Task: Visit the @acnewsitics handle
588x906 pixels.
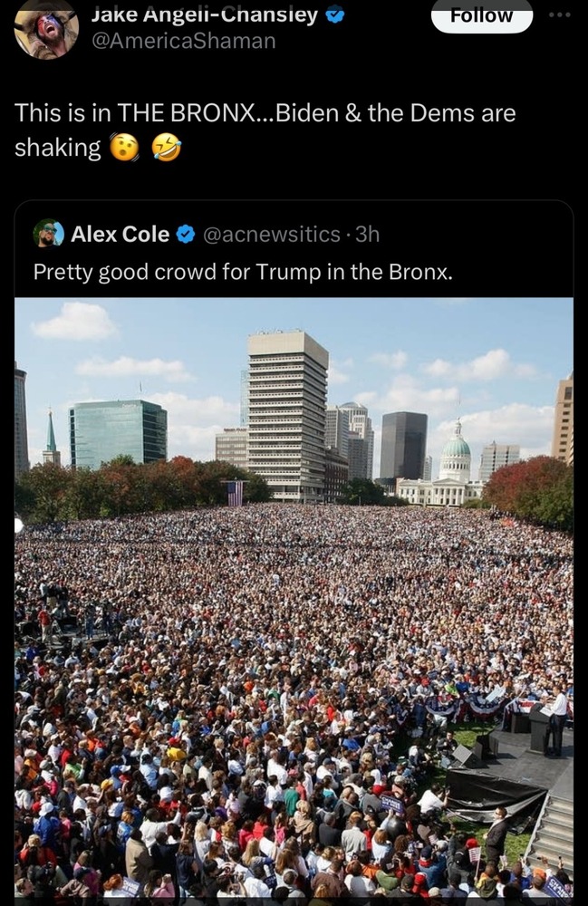Action: tap(272, 234)
